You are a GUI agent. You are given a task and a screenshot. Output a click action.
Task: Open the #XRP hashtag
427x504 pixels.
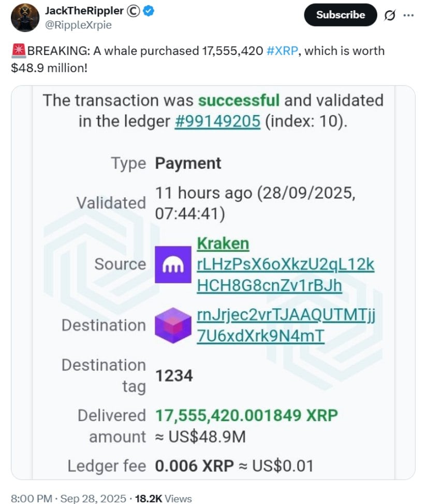pyautogui.click(x=282, y=51)
